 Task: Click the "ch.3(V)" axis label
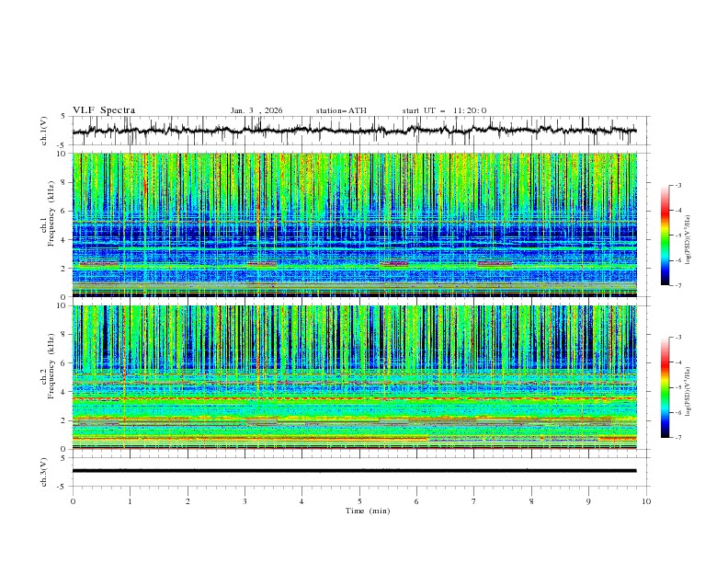44,472
